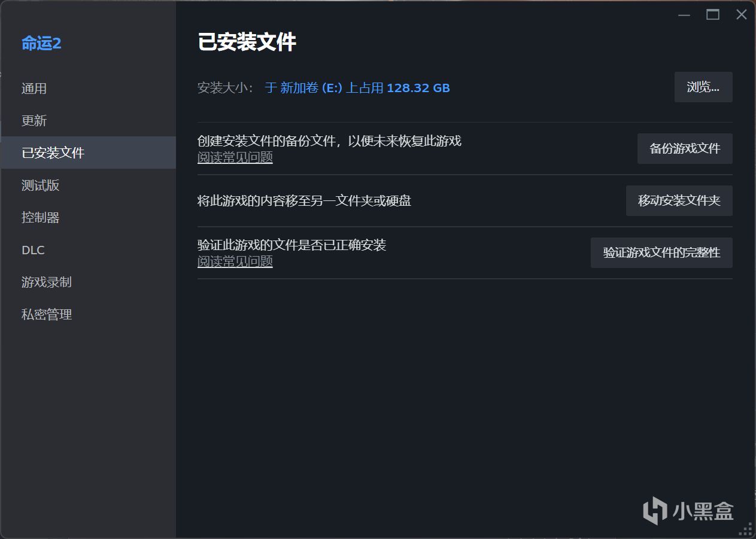Switch to the 更新 tab
The image size is (756, 539).
pos(34,121)
